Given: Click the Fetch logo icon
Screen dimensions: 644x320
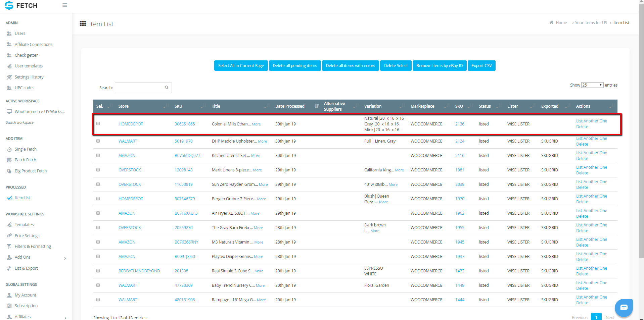Looking at the screenshot, I should [x=9, y=5].
